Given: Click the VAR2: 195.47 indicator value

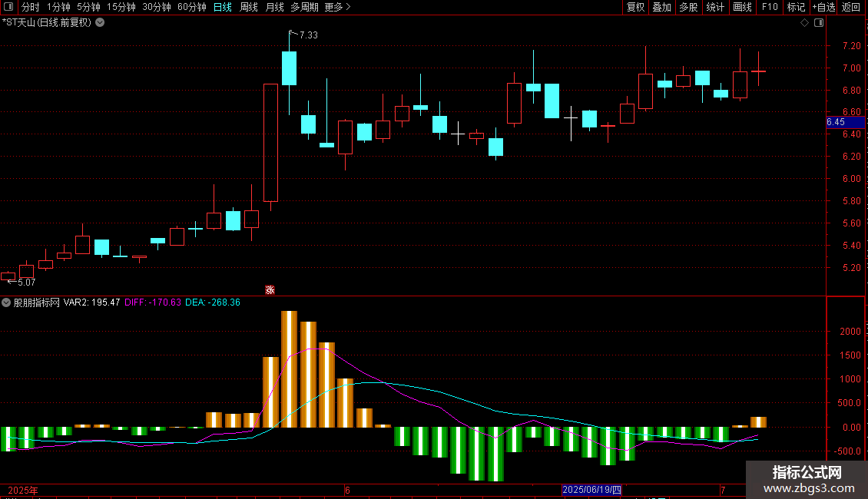Looking at the screenshot, I should point(92,302).
